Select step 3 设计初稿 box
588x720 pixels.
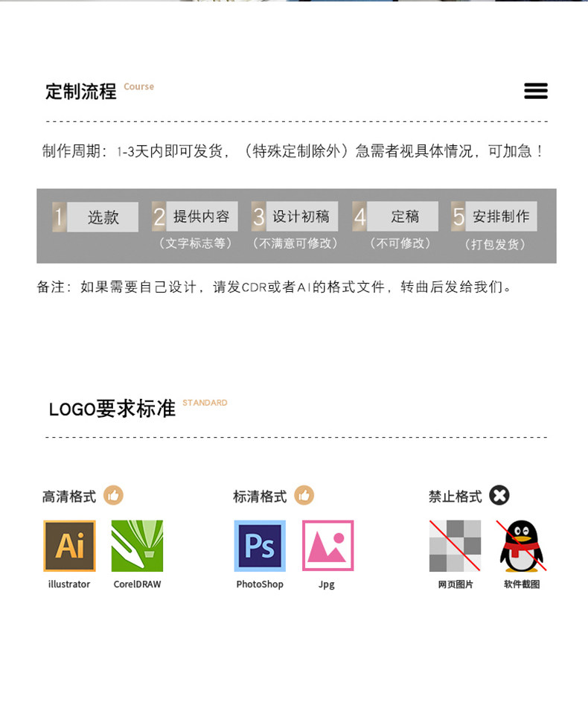295,216
